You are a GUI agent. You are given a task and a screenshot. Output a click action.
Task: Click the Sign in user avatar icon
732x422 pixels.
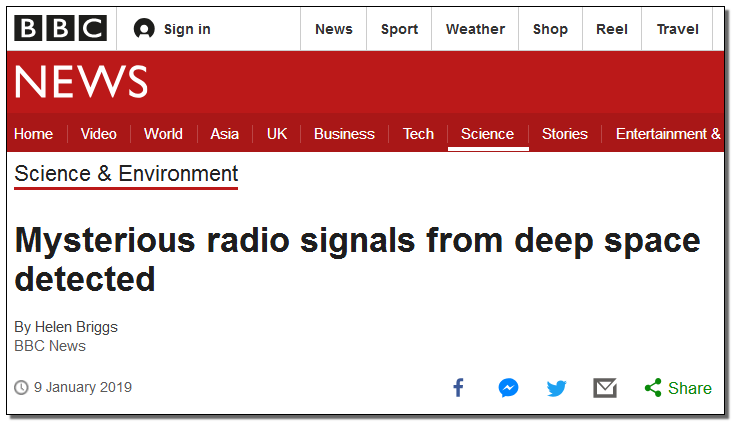[x=144, y=29]
